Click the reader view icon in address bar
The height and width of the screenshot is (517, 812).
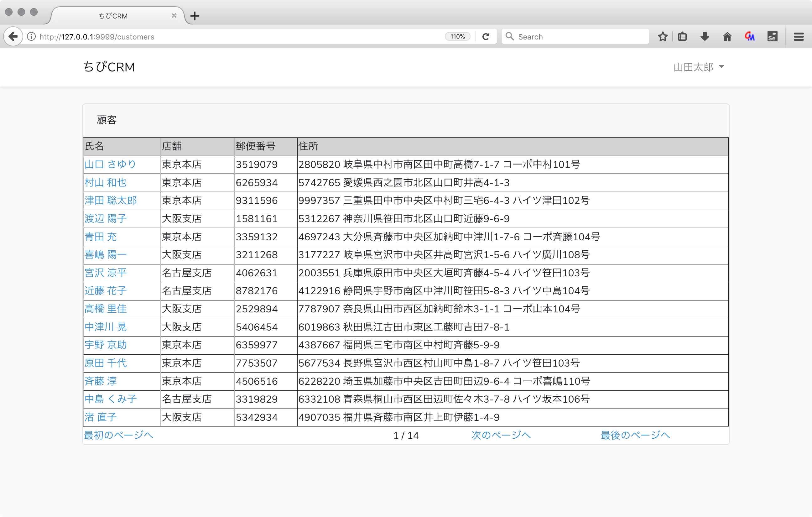682,37
